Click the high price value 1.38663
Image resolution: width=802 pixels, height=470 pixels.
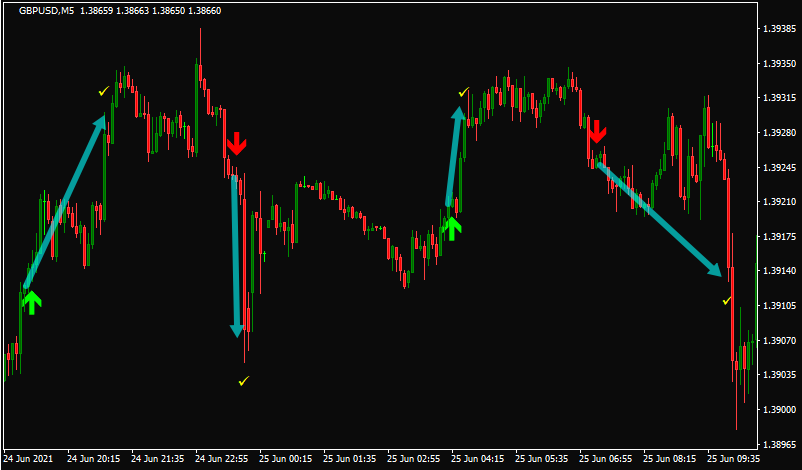click(132, 10)
